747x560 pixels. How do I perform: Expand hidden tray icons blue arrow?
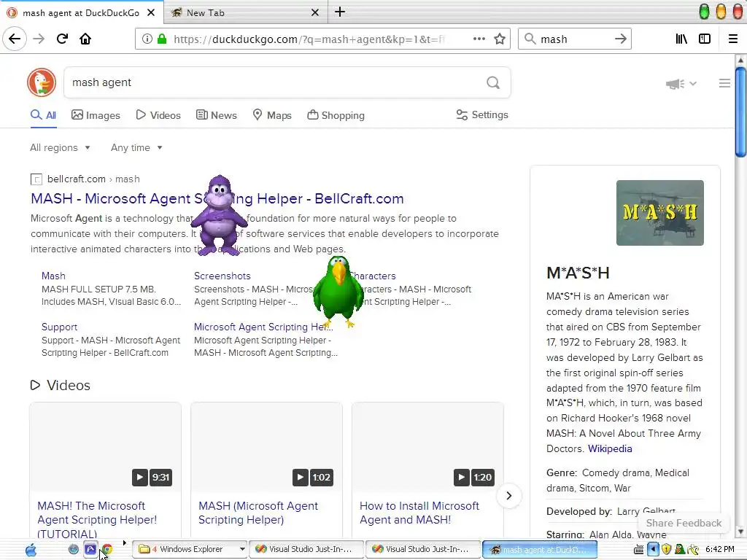pyautogui.click(x=653, y=550)
